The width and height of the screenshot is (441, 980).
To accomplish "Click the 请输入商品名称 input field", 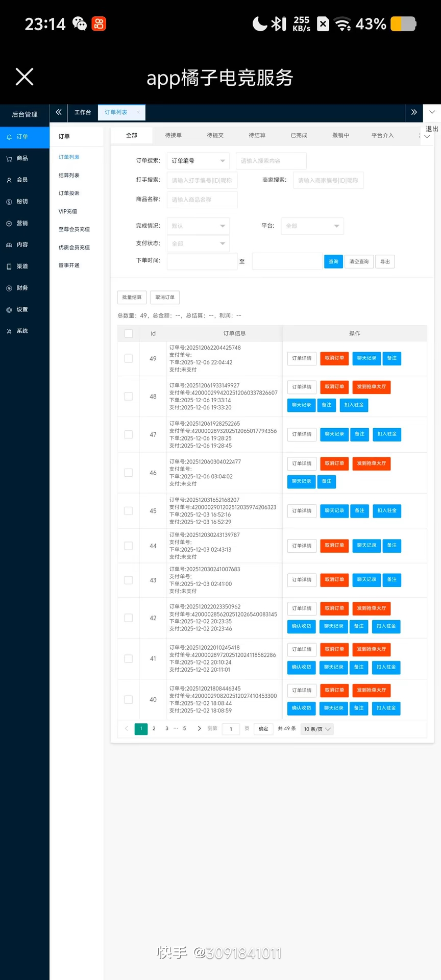I will (202, 200).
